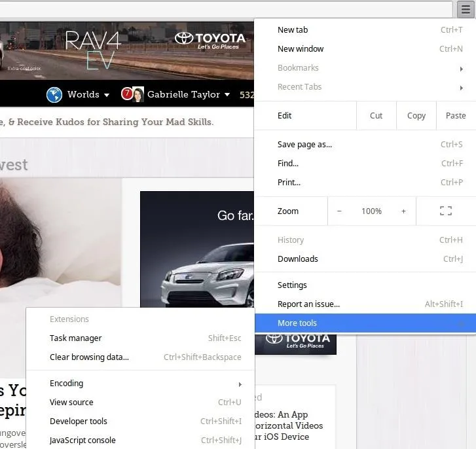Expand the Recent Tabs submenu arrow
Viewport: 476px width, 449px height.
[462, 88]
